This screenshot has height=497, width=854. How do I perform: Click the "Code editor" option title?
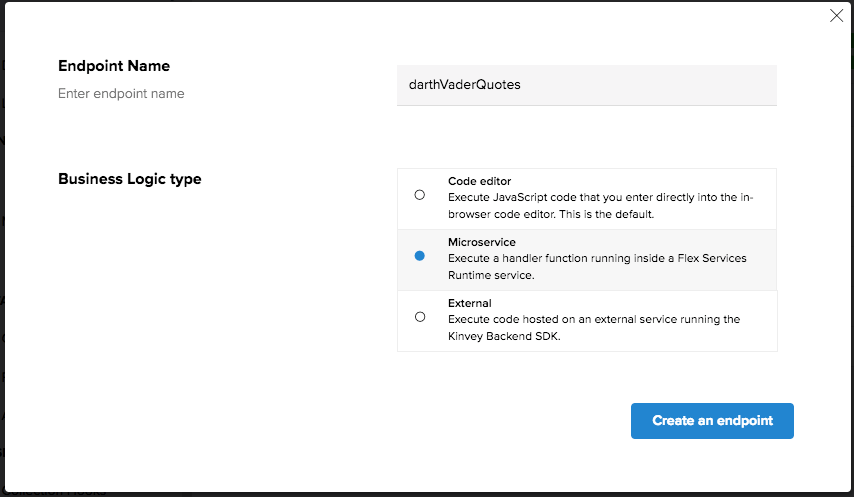coord(479,181)
